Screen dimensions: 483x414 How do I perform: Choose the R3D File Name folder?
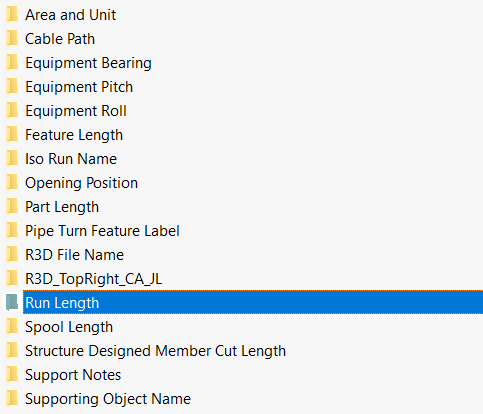tap(75, 255)
